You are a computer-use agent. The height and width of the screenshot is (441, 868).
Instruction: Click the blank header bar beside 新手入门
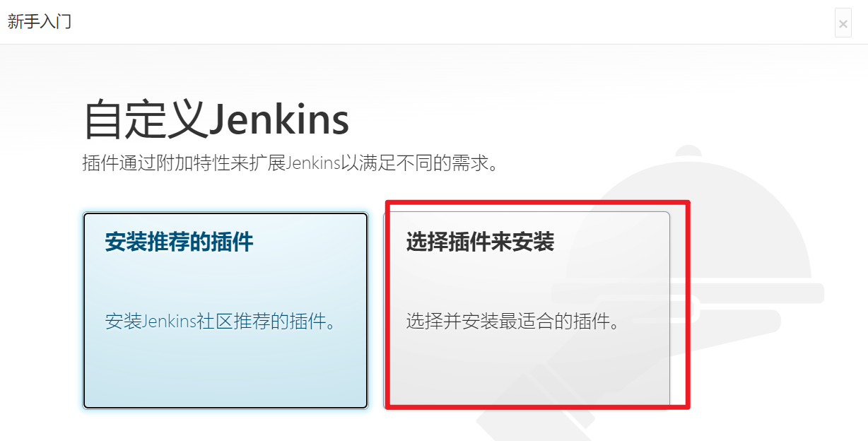(452, 22)
